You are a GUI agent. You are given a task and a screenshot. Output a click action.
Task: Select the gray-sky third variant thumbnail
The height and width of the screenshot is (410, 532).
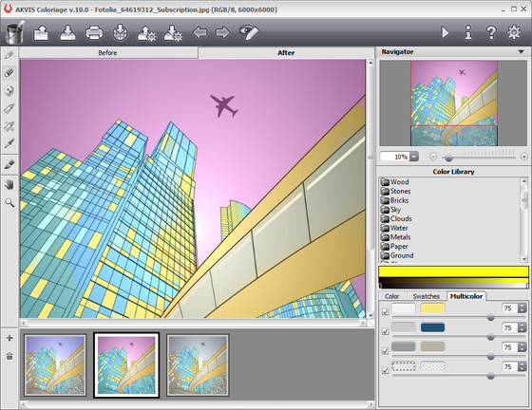198,365
